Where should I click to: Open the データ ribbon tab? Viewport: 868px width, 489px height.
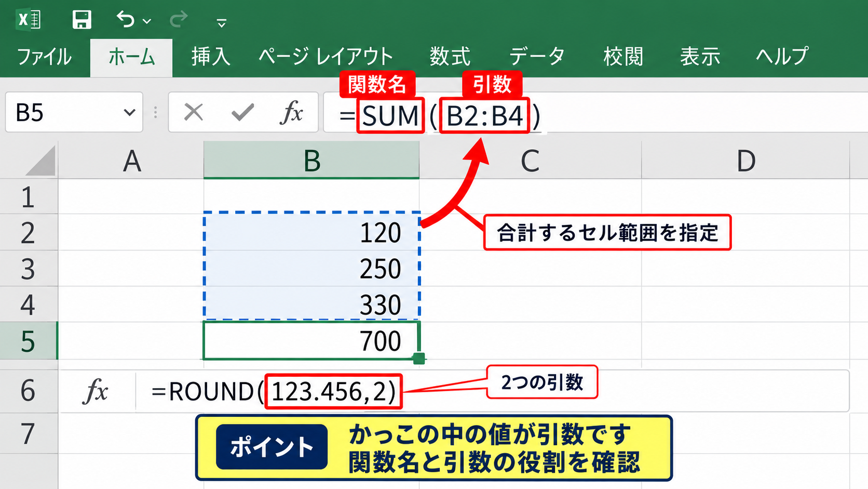pyautogui.click(x=537, y=57)
